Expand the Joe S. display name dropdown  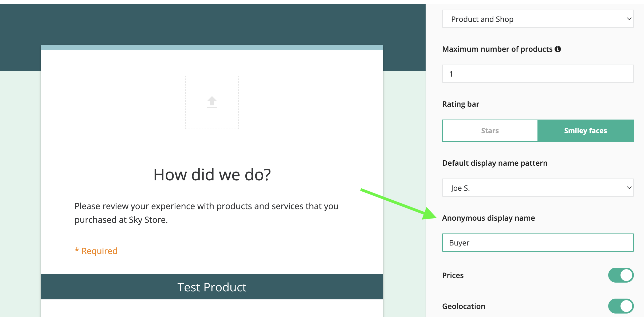click(534, 188)
